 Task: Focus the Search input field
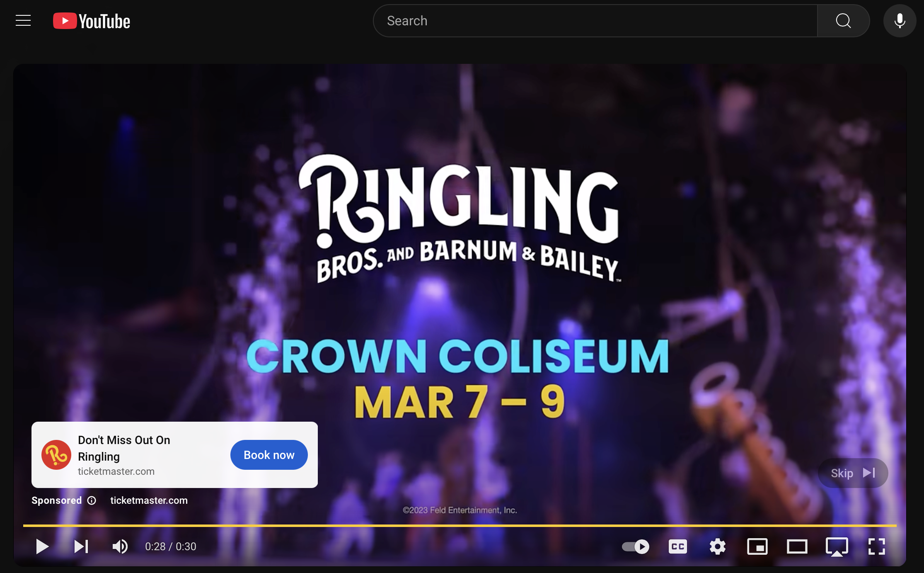click(595, 21)
